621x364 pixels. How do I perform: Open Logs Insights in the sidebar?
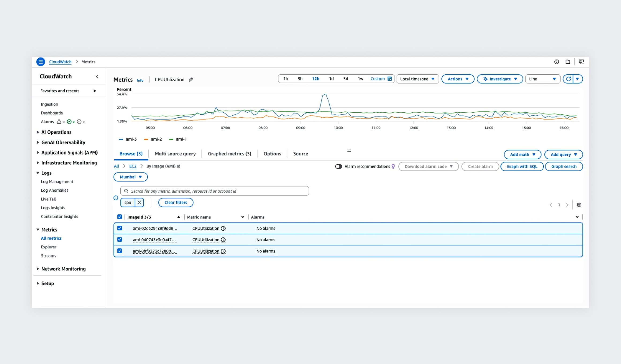pyautogui.click(x=53, y=208)
